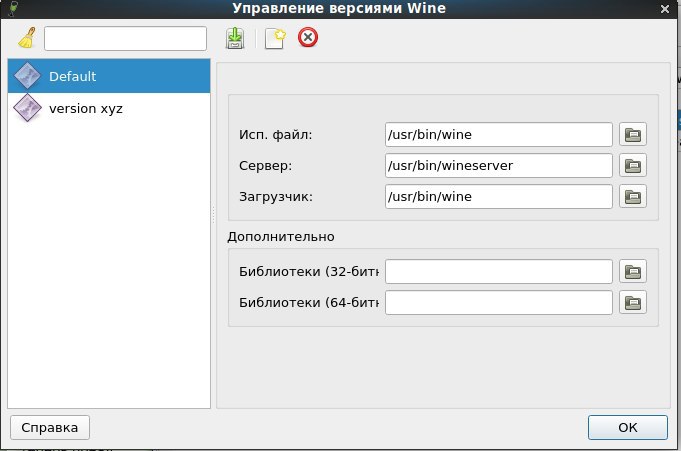Click the 'Загрузчик:' label
The image size is (681, 451).
276,197
